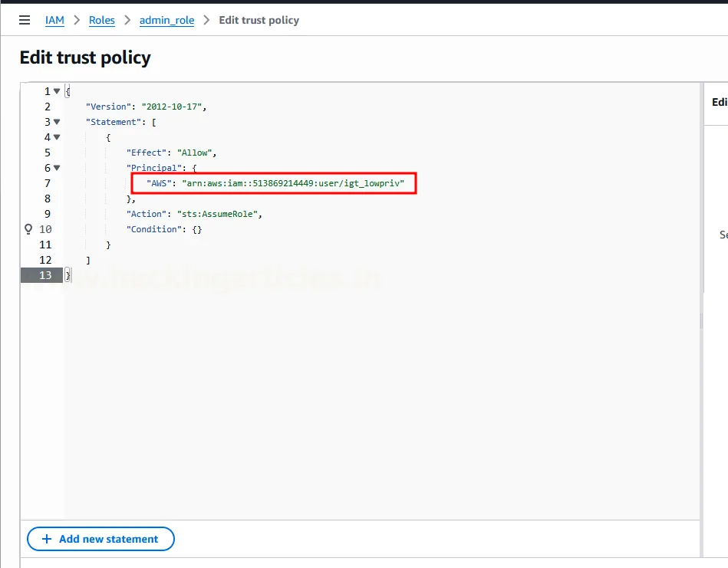Collapse the root JSON object on line 1
This screenshot has height=568, width=728.
click(57, 91)
